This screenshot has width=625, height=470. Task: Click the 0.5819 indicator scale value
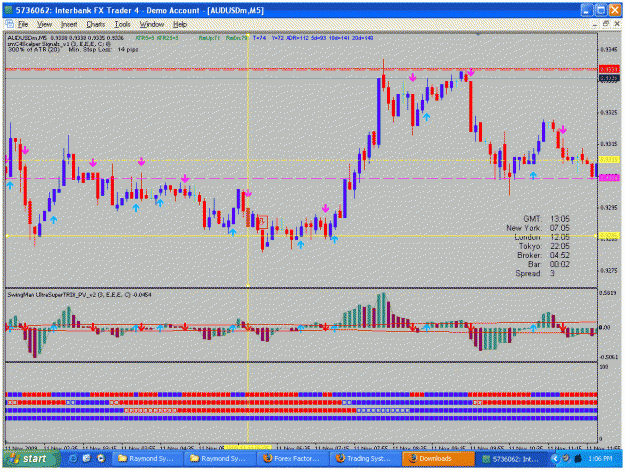[608, 293]
